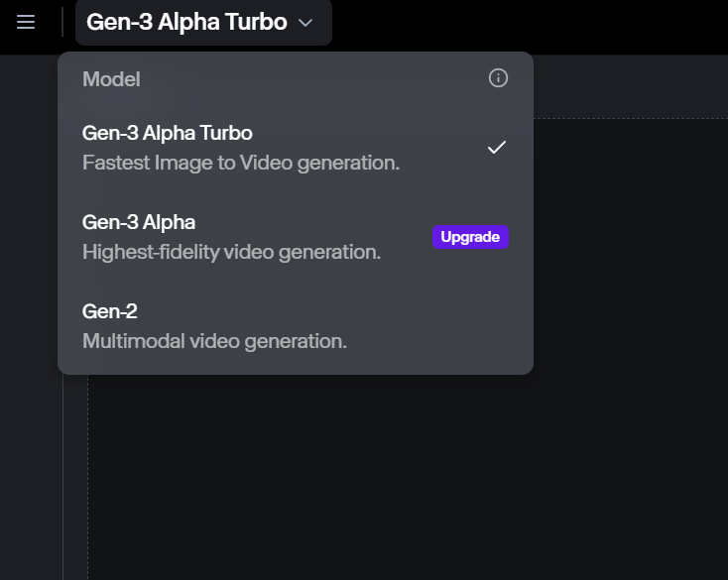Click the Gen-3 Alpha title text

click(x=138, y=222)
